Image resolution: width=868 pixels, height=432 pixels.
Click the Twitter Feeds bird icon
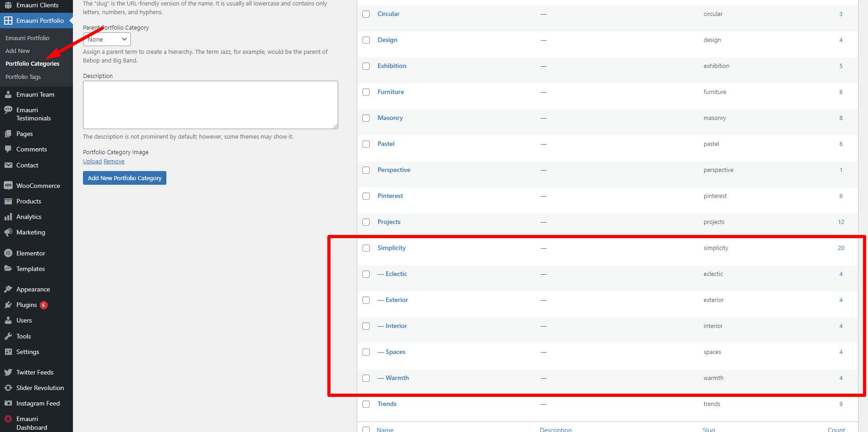(x=8, y=372)
